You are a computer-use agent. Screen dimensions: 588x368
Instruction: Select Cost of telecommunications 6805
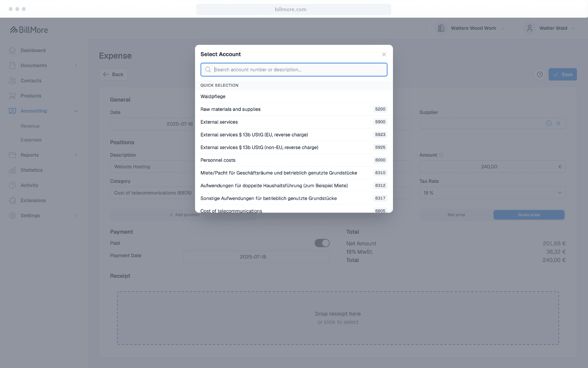[x=294, y=209]
